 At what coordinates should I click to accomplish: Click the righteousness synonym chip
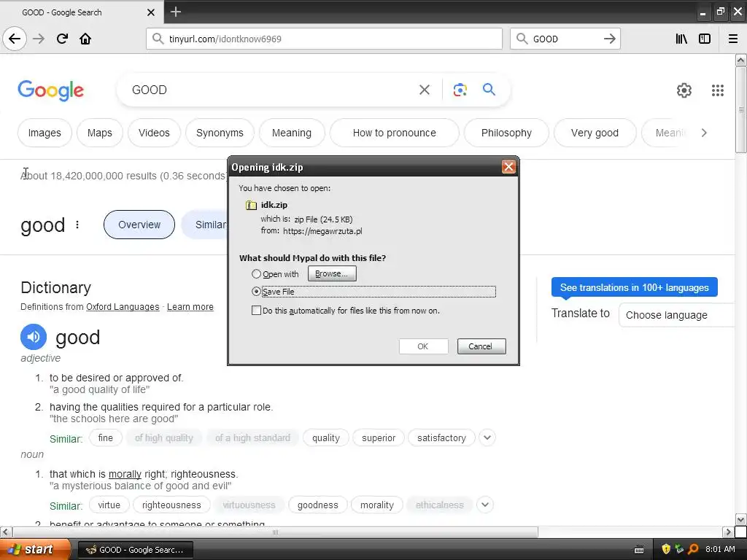[x=171, y=505]
